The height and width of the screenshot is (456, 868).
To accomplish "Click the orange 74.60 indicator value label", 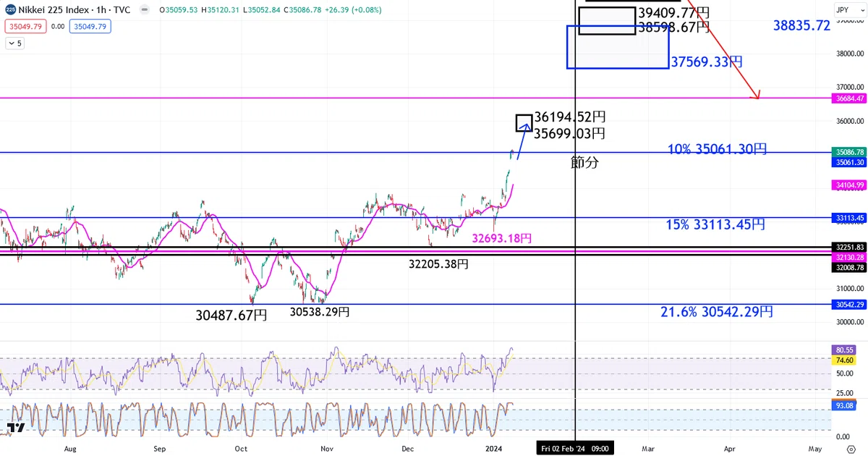I will (845, 360).
